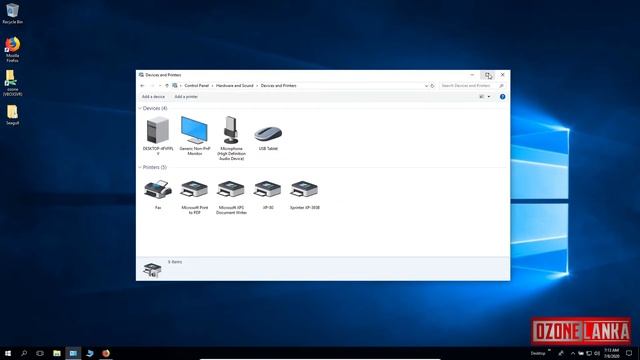
Task: Collapse the Devices (4) group
Action: pyautogui.click(x=140, y=108)
